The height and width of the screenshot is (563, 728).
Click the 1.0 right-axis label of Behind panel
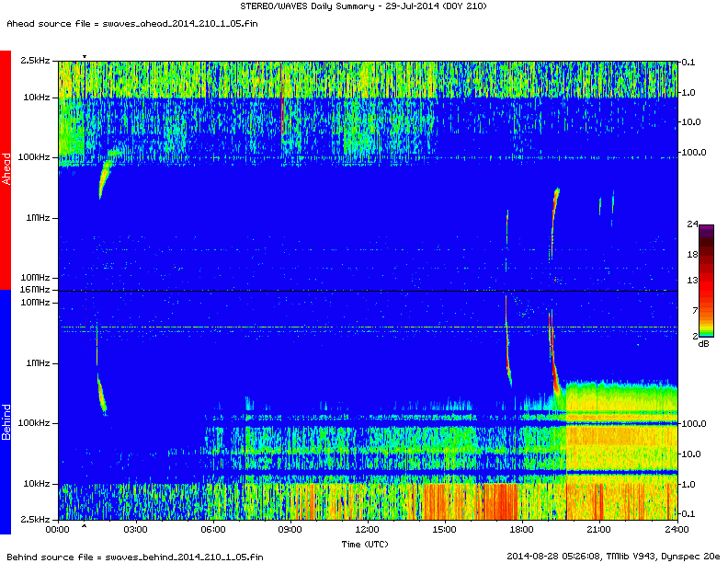(688, 484)
